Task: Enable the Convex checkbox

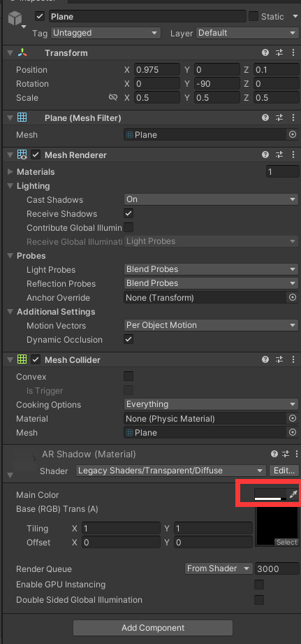Action: 129,376
